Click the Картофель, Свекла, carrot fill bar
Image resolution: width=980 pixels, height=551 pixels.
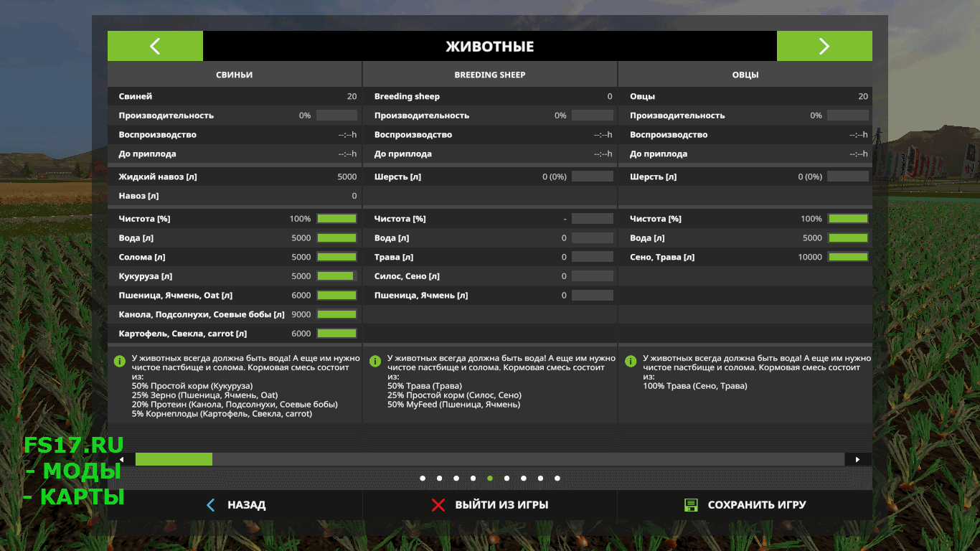(336, 334)
